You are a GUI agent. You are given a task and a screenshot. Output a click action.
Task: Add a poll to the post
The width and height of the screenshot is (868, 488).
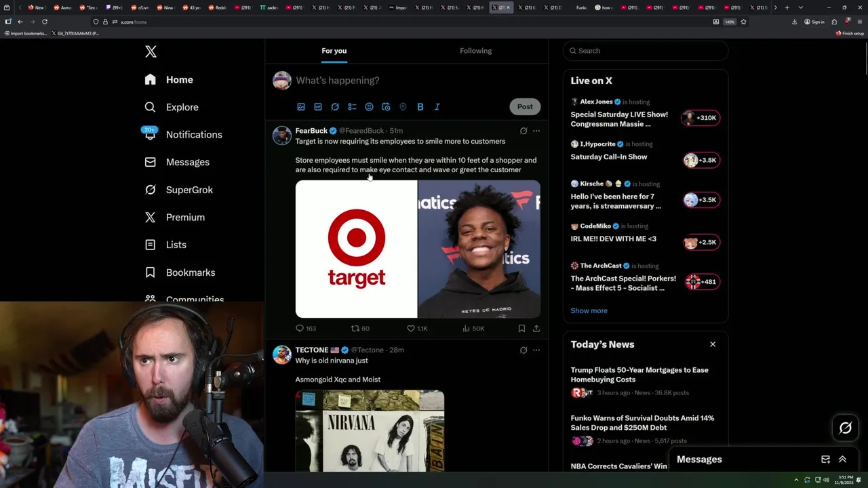[352, 106]
